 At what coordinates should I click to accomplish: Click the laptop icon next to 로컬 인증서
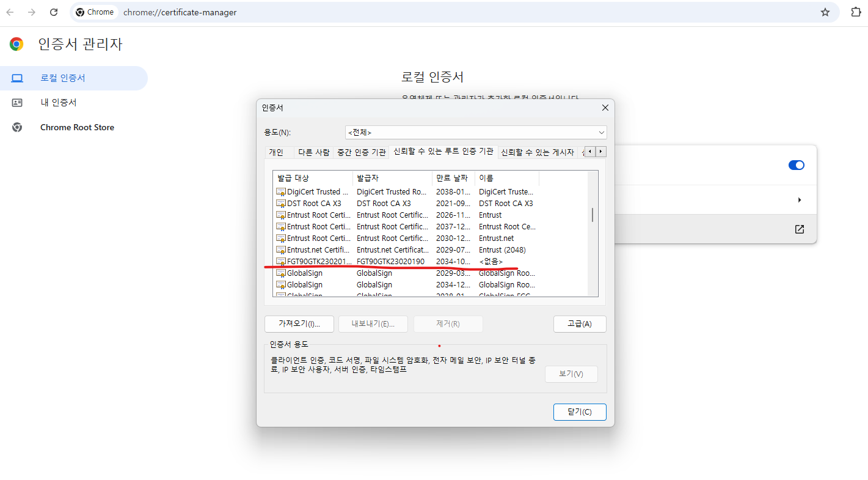[x=17, y=78]
